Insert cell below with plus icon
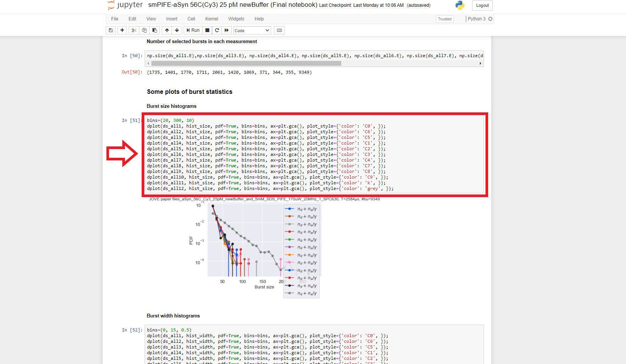626x364 pixels. (x=122, y=30)
